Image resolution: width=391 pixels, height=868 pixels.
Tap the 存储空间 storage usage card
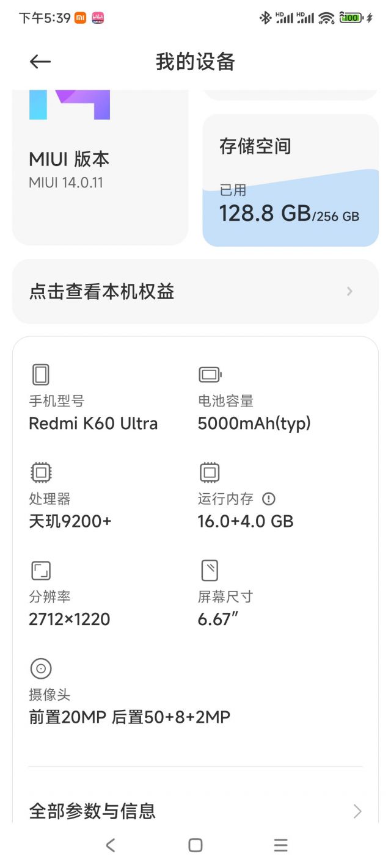coord(291,177)
